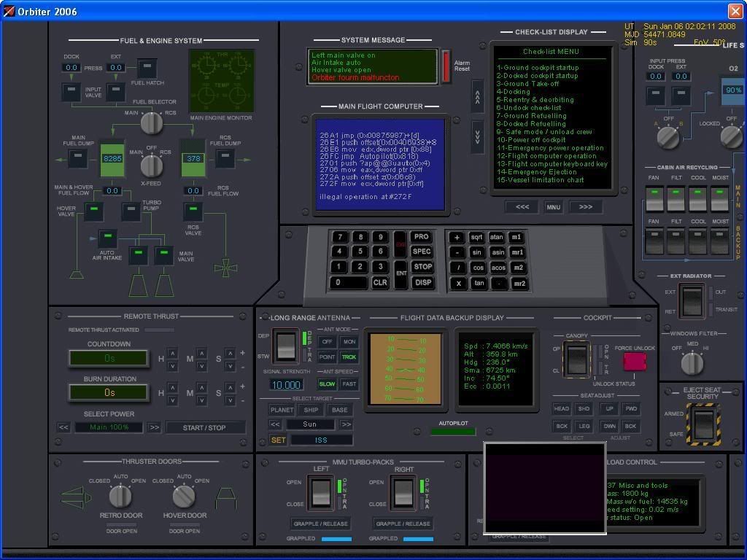Toggle the Main Fuel Dump switch
The image size is (747, 560).
77,158
